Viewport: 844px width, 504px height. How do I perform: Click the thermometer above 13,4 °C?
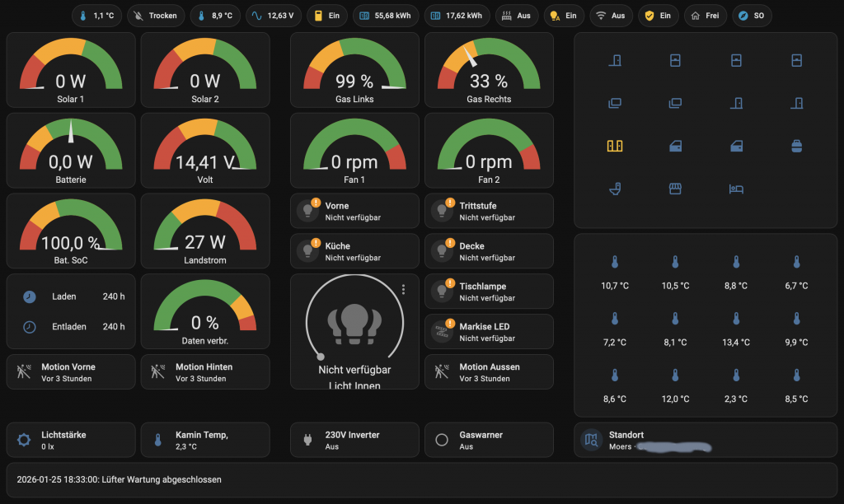point(736,319)
